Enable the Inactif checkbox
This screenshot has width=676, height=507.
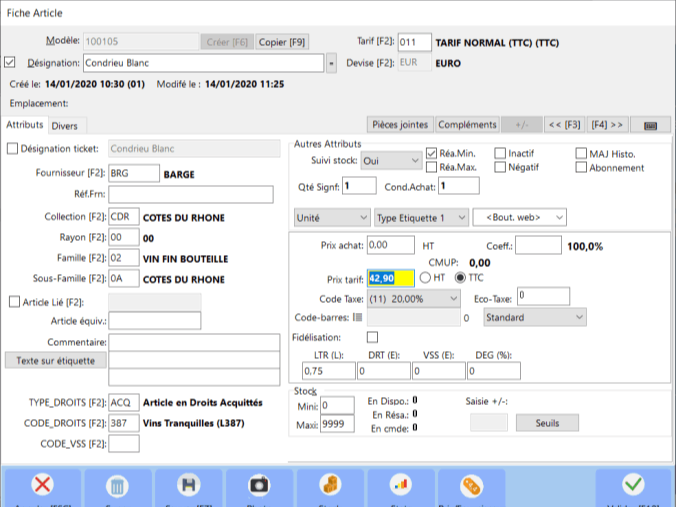pyautogui.click(x=500, y=153)
